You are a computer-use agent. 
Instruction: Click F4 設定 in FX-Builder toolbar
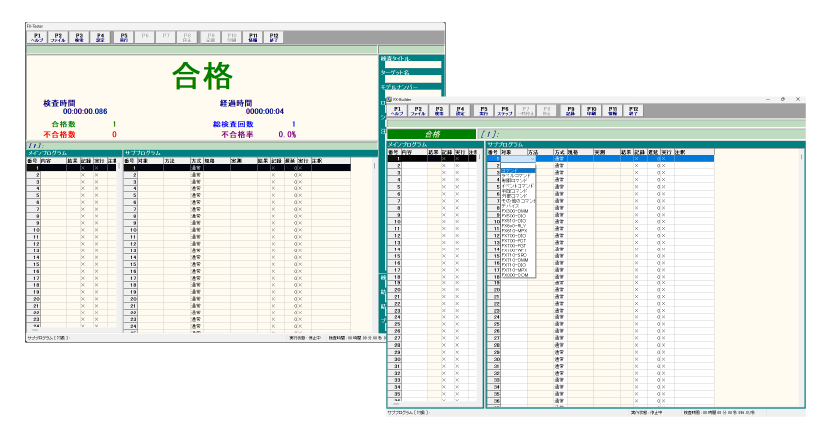[x=461, y=112]
